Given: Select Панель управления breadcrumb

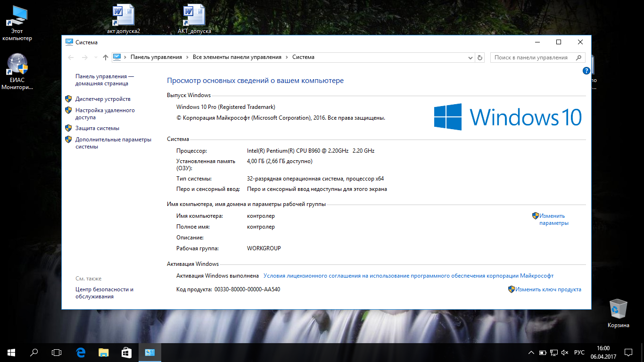Looking at the screenshot, I should click(x=156, y=57).
